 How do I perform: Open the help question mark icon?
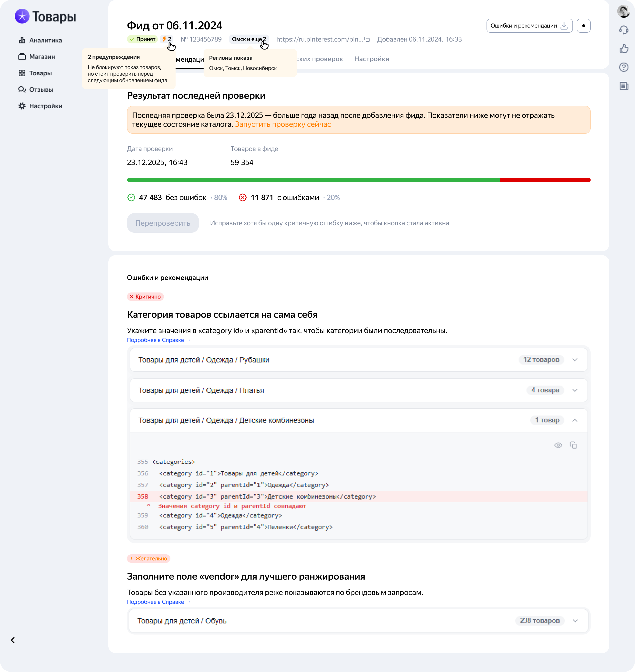[624, 67]
